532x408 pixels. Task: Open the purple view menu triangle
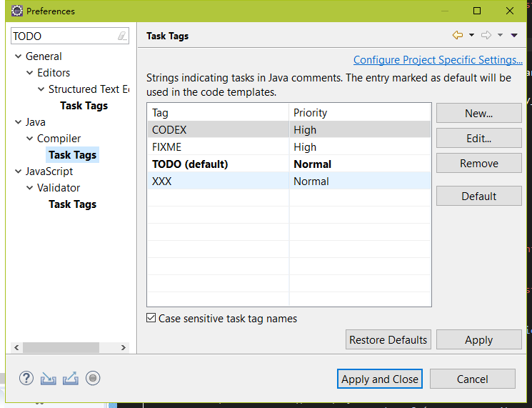click(514, 35)
